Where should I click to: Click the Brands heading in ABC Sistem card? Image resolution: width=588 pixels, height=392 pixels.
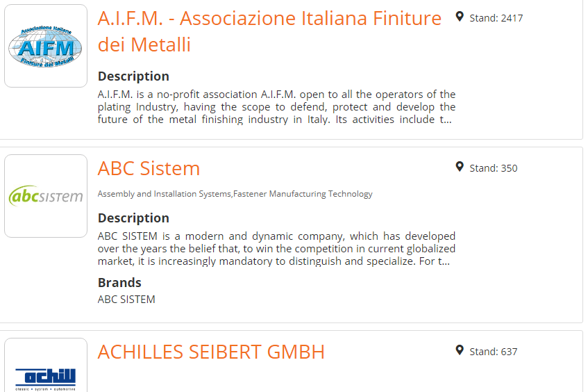(x=119, y=282)
